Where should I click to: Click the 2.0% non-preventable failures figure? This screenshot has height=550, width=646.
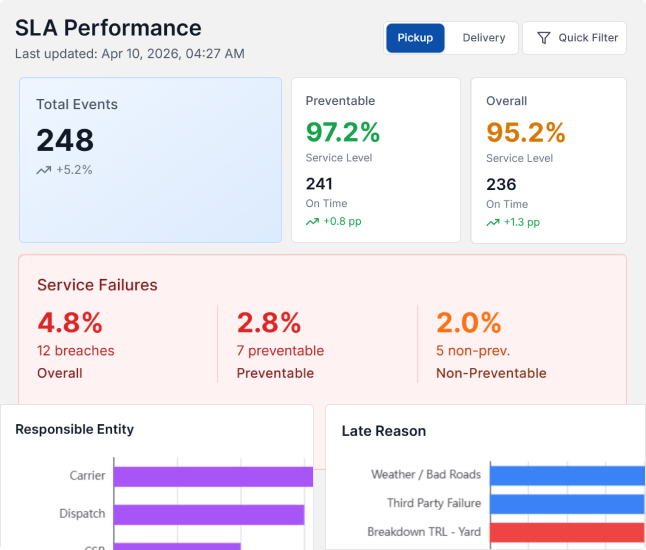point(469,322)
